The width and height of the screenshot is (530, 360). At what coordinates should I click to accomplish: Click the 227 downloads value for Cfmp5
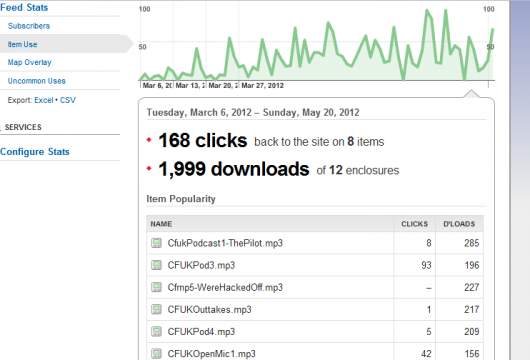pyautogui.click(x=472, y=287)
